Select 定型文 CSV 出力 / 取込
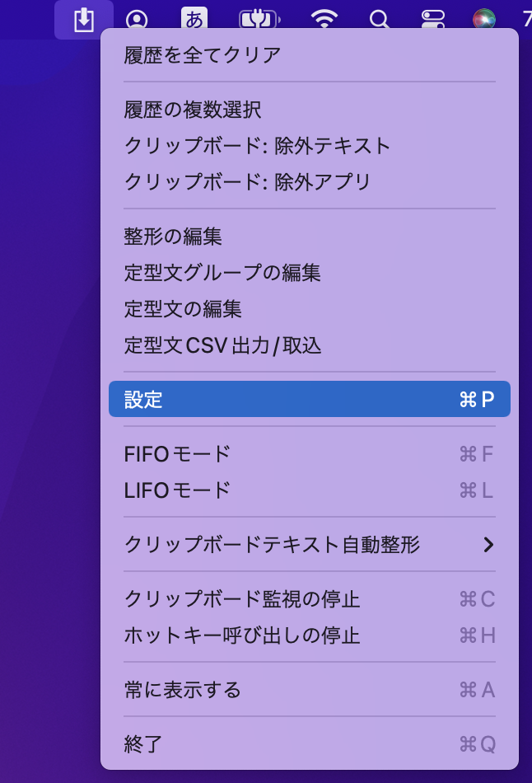Image resolution: width=532 pixels, height=783 pixels. coord(310,345)
